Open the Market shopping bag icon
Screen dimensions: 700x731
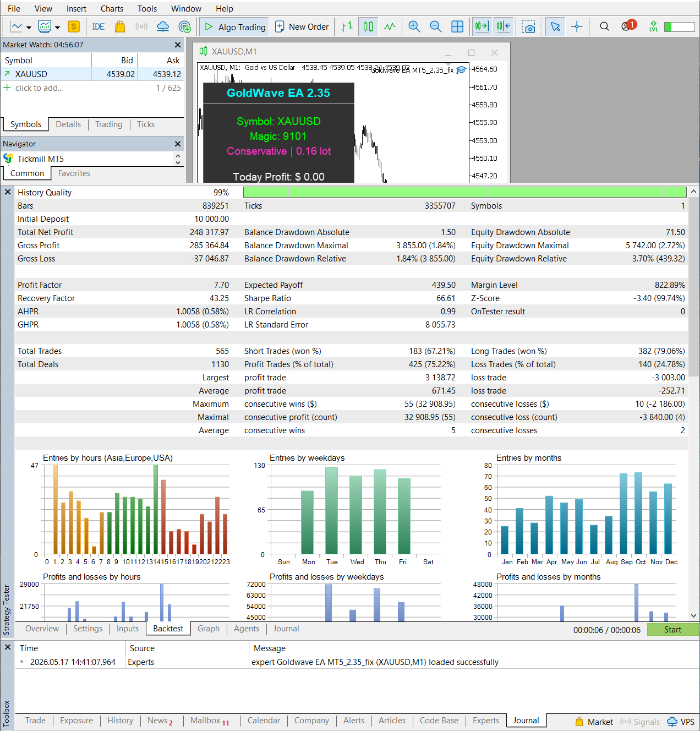point(120,26)
